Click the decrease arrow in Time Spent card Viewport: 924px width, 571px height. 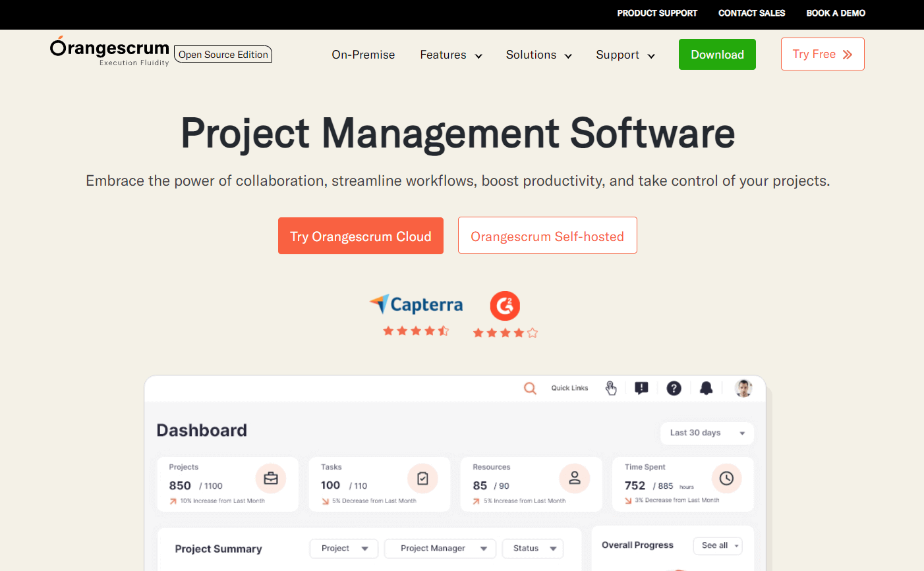[x=628, y=501]
